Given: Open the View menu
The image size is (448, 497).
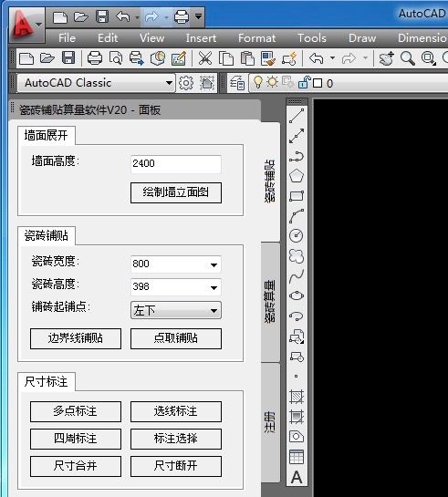Looking at the screenshot, I should [151, 38].
